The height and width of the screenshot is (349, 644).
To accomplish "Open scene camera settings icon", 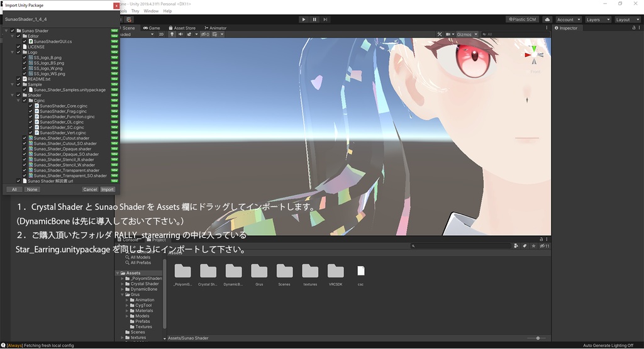I will point(448,35).
